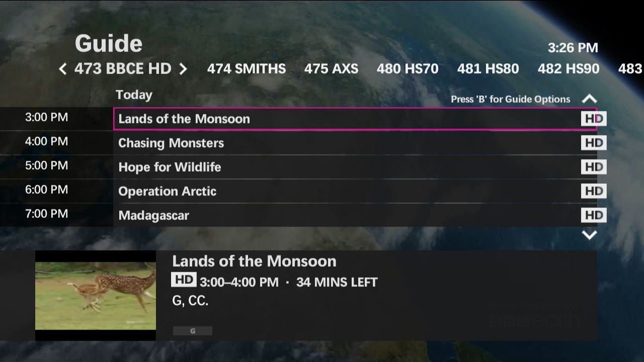This screenshot has height=362, width=644.
Task: Click the HD badge next to Lands of the Monsoon
Action: coord(594,119)
